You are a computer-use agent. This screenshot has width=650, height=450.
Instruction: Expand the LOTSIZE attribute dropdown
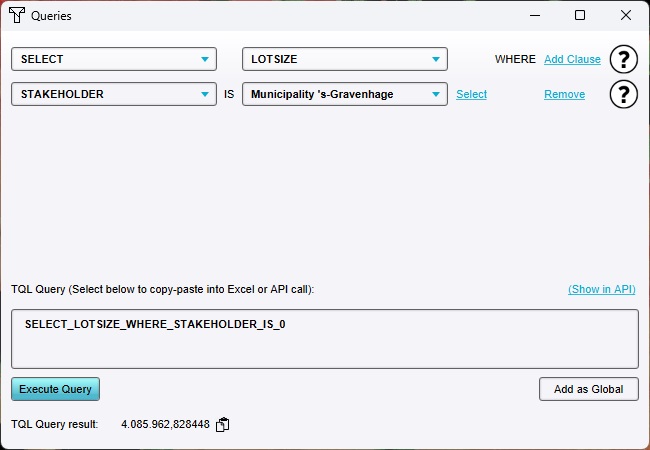(345, 59)
